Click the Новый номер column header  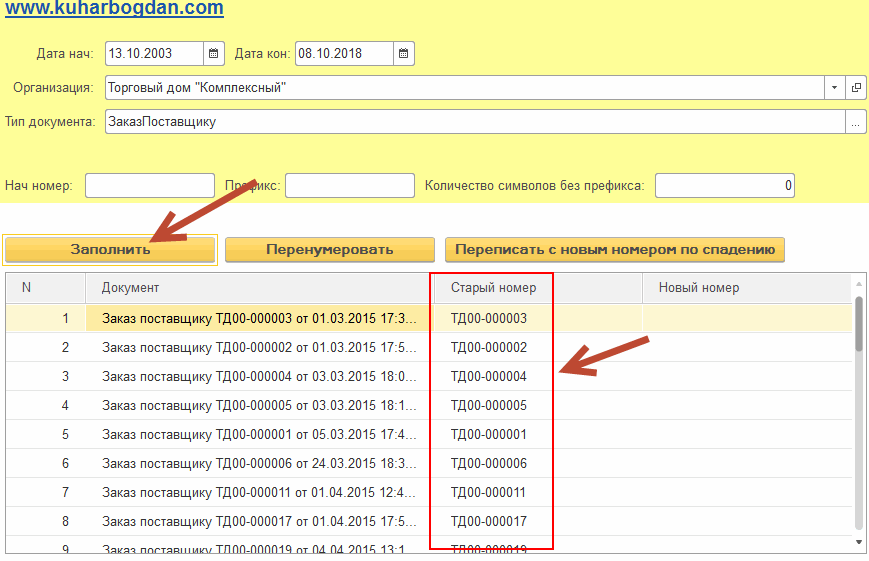[x=699, y=288]
